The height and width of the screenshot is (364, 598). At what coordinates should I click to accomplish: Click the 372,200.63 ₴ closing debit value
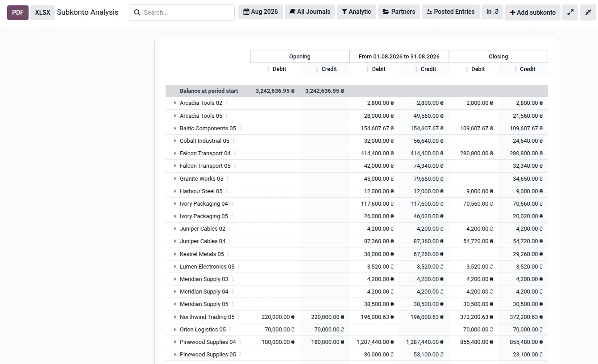(477, 317)
